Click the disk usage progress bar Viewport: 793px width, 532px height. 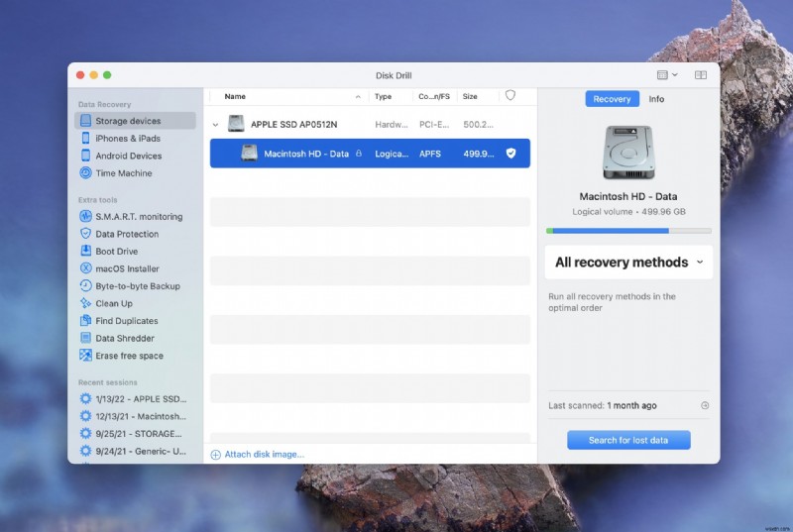[628, 231]
